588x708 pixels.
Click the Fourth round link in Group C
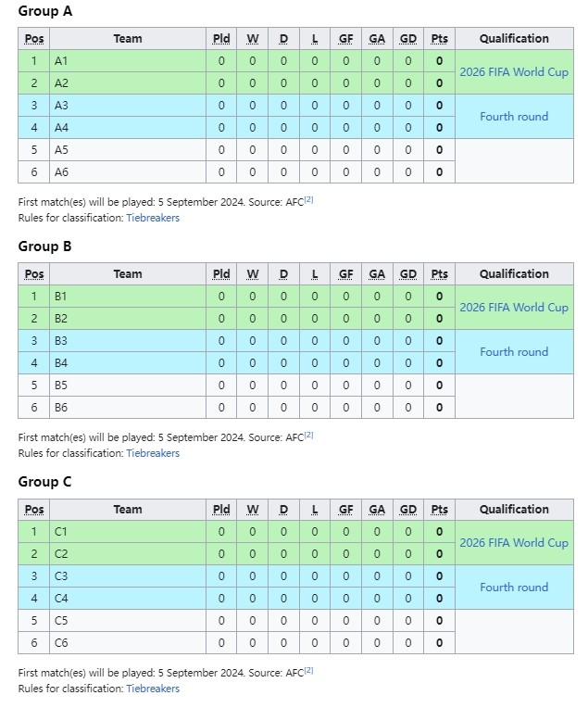pos(514,588)
